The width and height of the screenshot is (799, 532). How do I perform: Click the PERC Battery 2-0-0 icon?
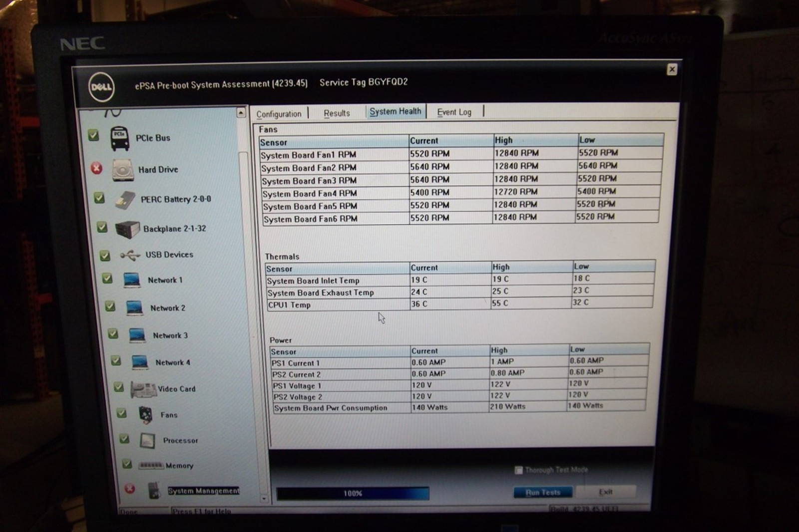pyautogui.click(x=125, y=200)
